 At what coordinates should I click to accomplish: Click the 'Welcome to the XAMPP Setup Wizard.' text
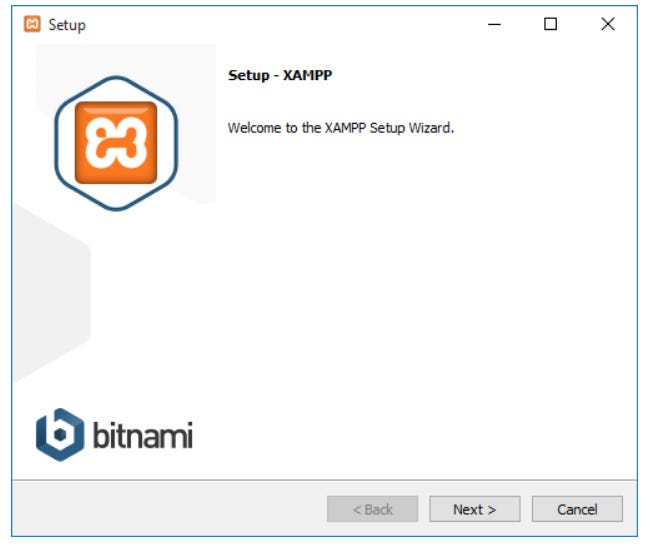coord(341,128)
